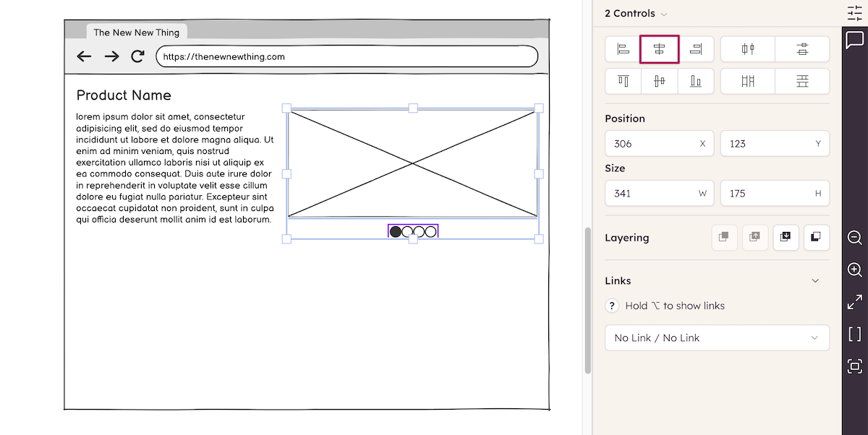
Task: Align selected controls to bottom edges
Action: (696, 82)
